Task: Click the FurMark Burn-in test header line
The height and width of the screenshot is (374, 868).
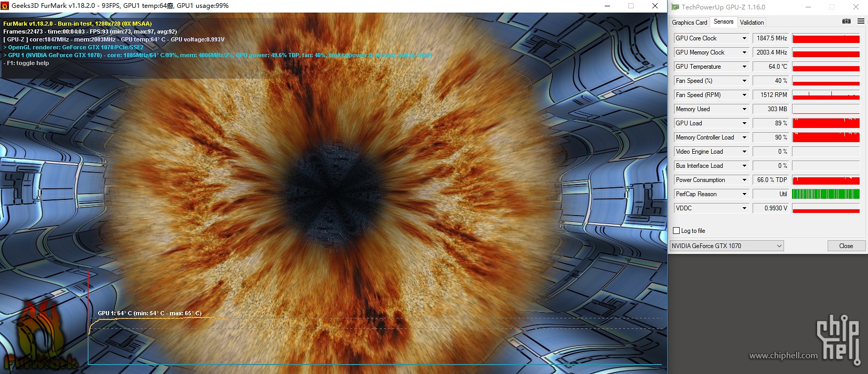Action: [78, 24]
